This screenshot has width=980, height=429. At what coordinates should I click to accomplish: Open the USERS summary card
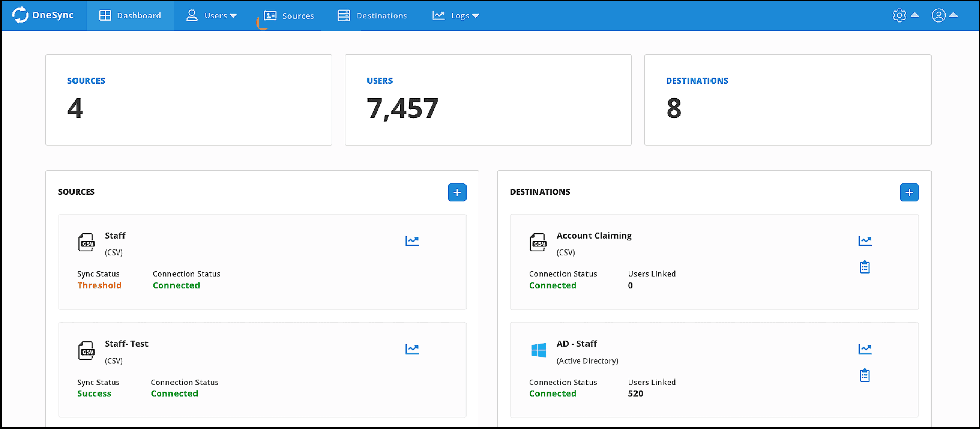click(488, 100)
